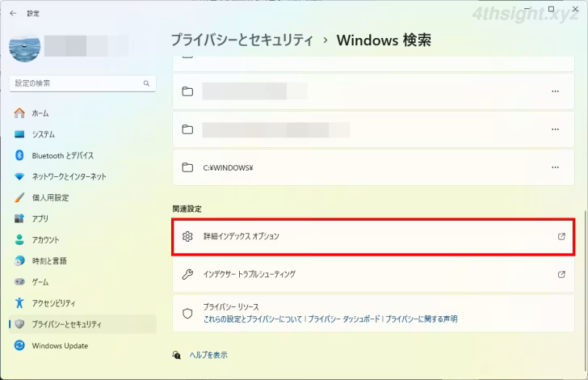Click ヘルプを表示 link
The height and width of the screenshot is (380, 588).
(208, 355)
